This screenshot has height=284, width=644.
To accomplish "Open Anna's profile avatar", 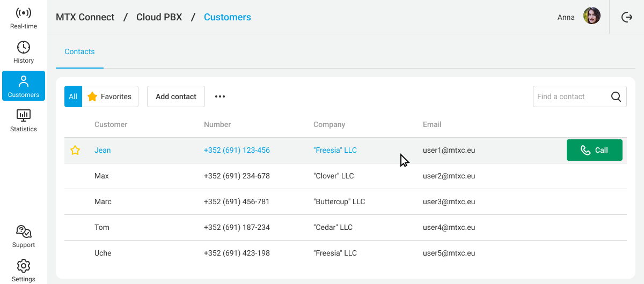I will (x=592, y=16).
